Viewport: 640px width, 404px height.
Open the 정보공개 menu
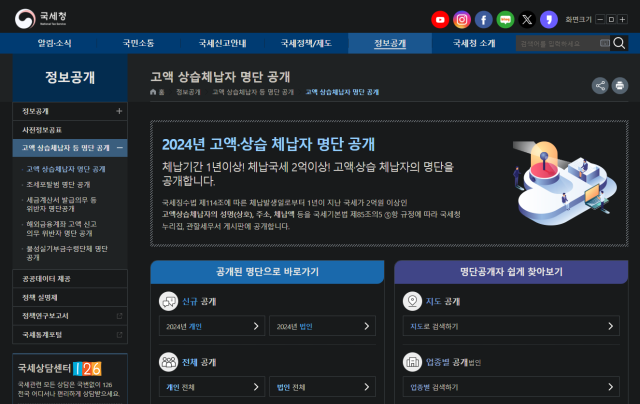[390, 43]
